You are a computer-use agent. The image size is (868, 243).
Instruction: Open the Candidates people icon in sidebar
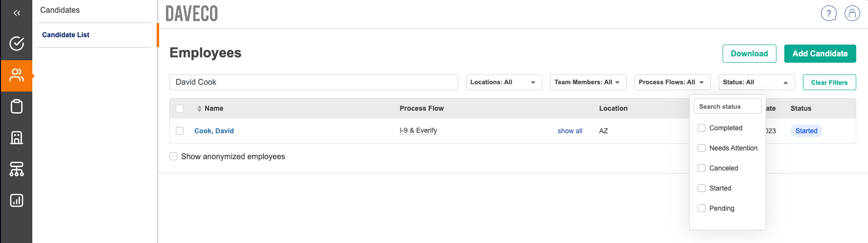[17, 75]
